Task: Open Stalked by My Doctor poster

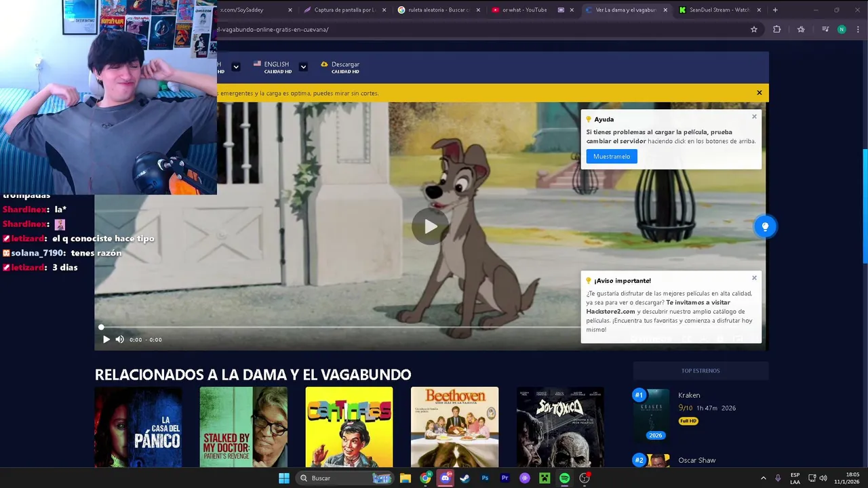Action: click(x=243, y=427)
